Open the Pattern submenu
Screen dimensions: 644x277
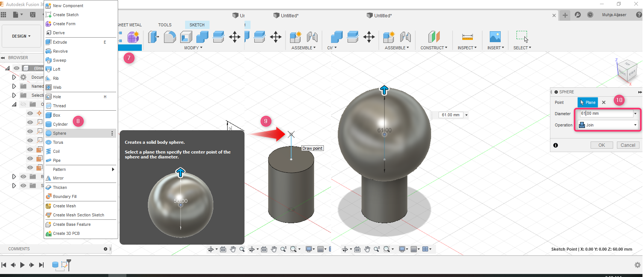coord(80,169)
